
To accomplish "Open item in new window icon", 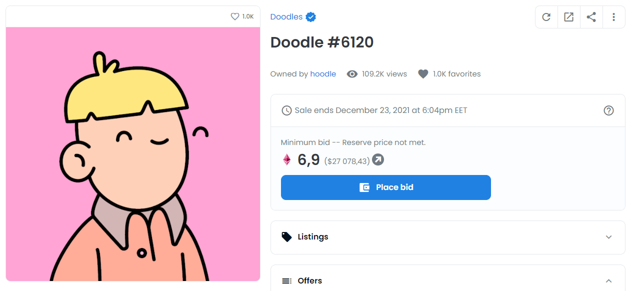I will [x=569, y=17].
